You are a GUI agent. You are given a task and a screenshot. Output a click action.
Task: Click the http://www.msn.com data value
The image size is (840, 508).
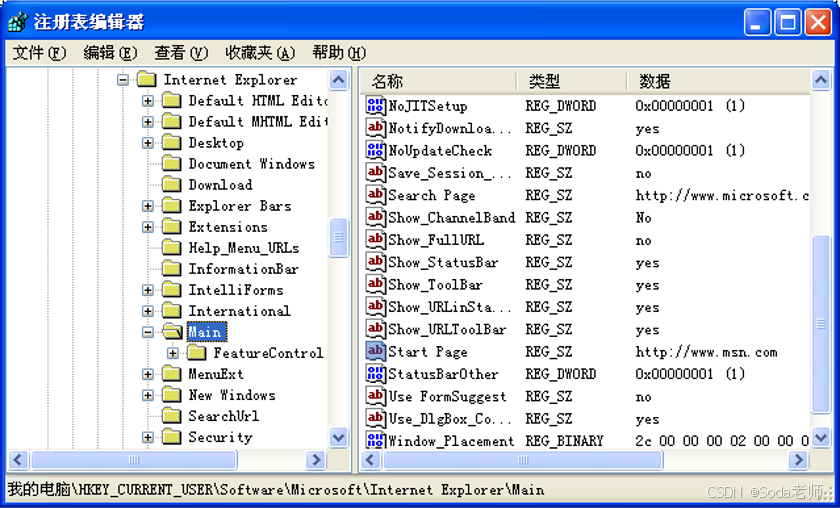[706, 352]
